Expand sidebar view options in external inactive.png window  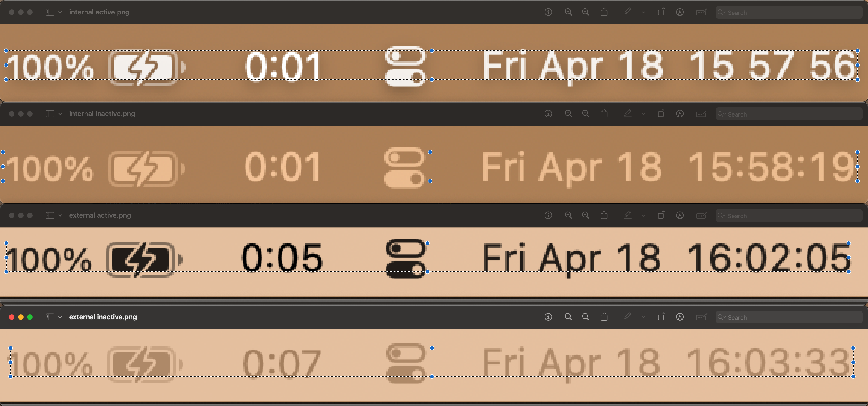[60, 317]
